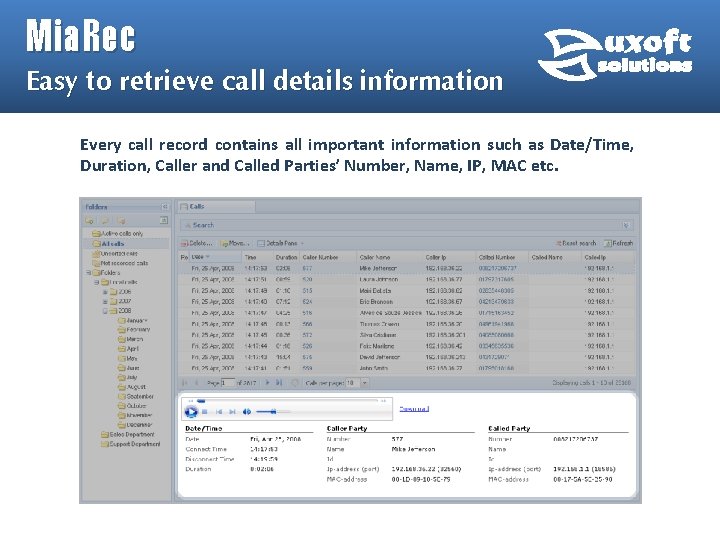This screenshot has height=540, width=720.
Task: Go to first page of calls
Action: [185, 382]
